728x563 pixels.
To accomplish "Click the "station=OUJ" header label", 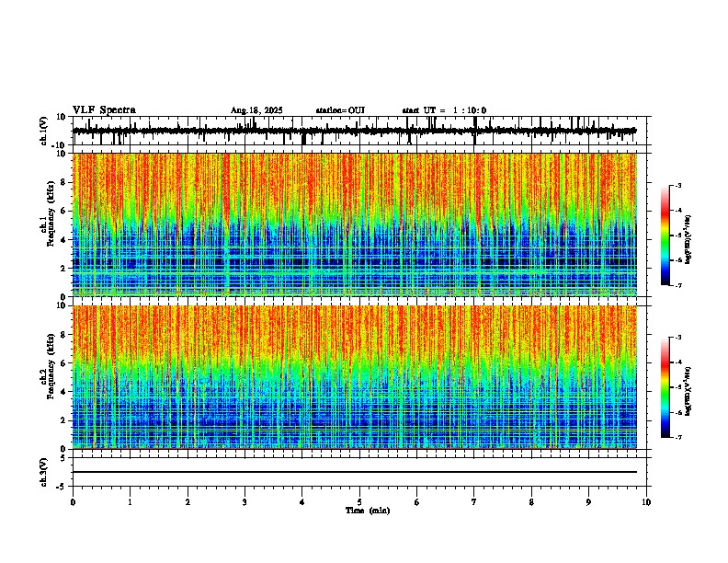I will 340,110.
